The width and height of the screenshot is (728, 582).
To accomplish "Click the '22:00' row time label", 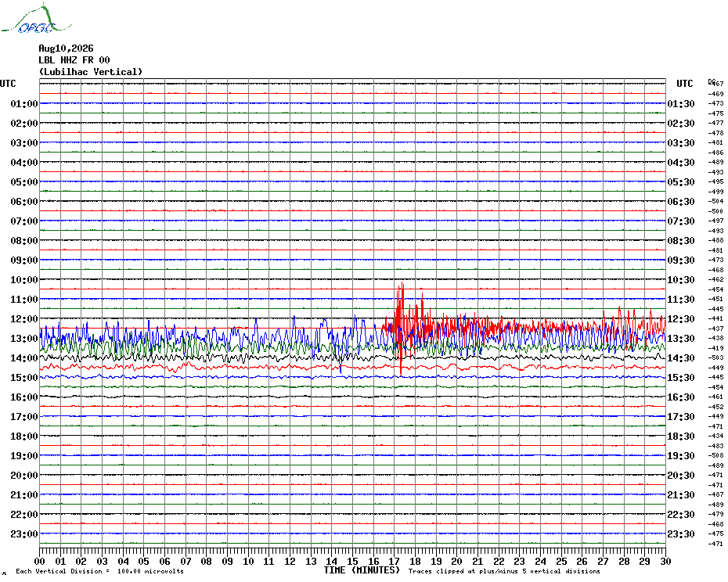I will pyautogui.click(x=24, y=514).
